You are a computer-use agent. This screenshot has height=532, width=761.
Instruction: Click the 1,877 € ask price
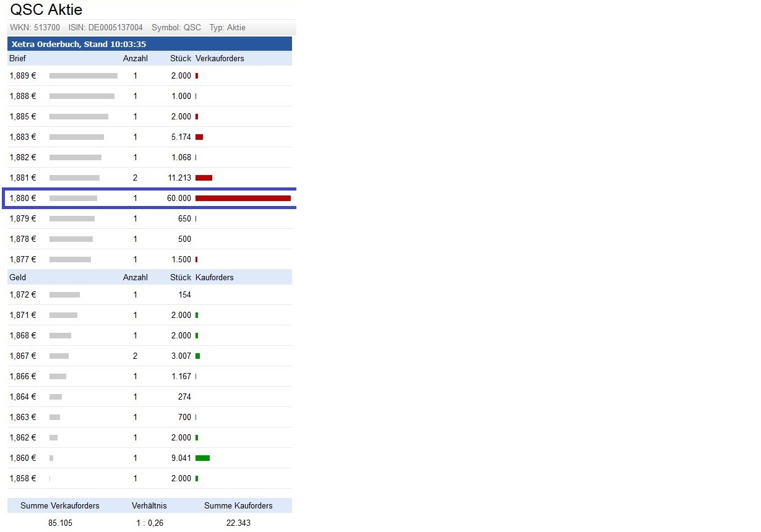pos(23,260)
